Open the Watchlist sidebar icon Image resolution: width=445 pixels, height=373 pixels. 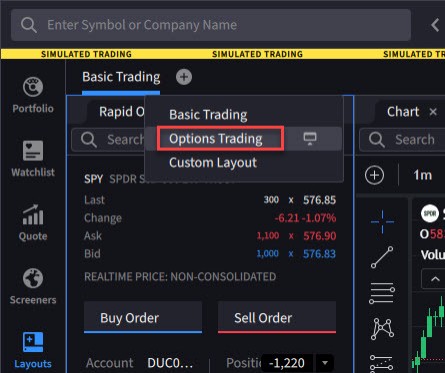(33, 150)
